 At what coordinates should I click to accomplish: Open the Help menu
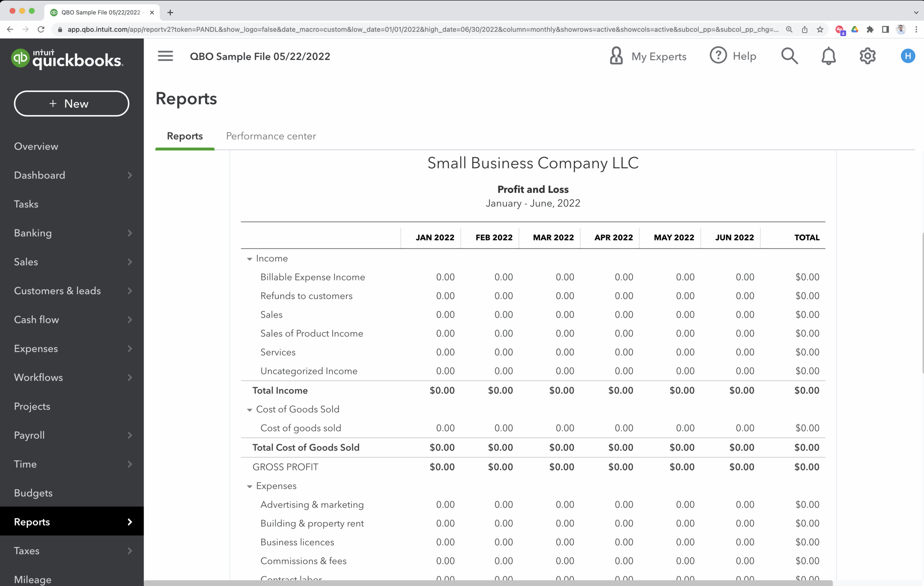click(718, 55)
